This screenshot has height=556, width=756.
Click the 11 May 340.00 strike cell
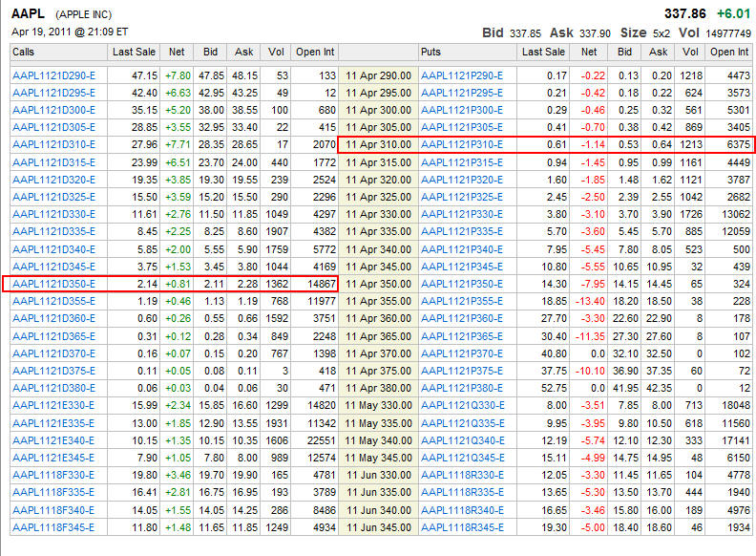(379, 439)
